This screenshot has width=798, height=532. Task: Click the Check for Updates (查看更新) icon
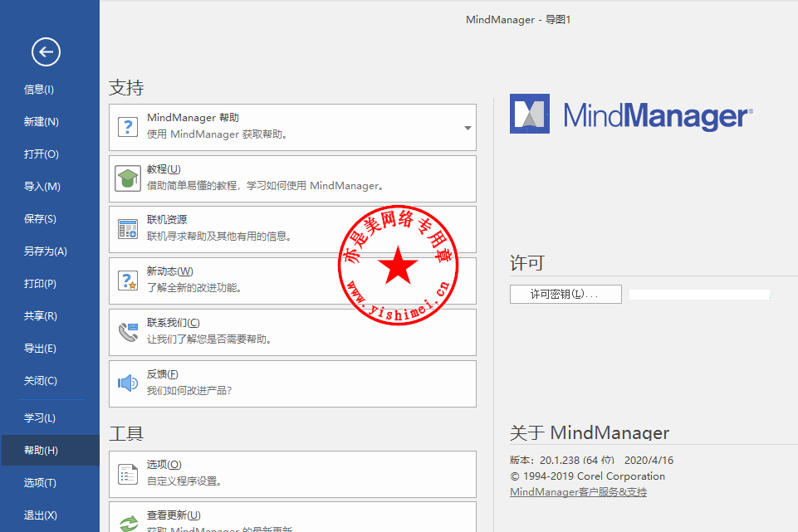(127, 523)
